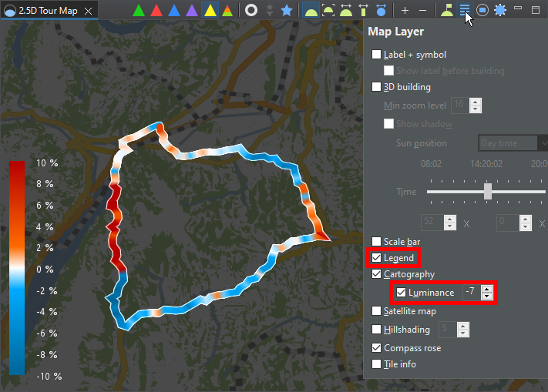Select the red triangle color graph icon
Viewport: 548px width, 392px height.
pyautogui.click(x=156, y=11)
